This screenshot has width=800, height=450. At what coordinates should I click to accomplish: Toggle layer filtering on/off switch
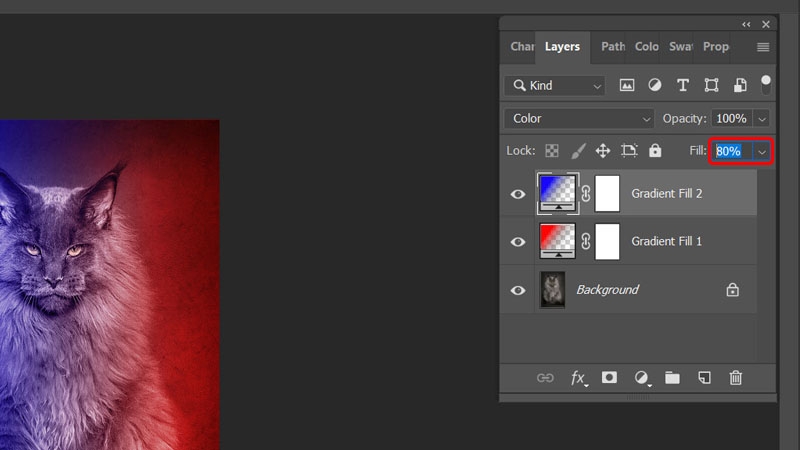coord(766,85)
